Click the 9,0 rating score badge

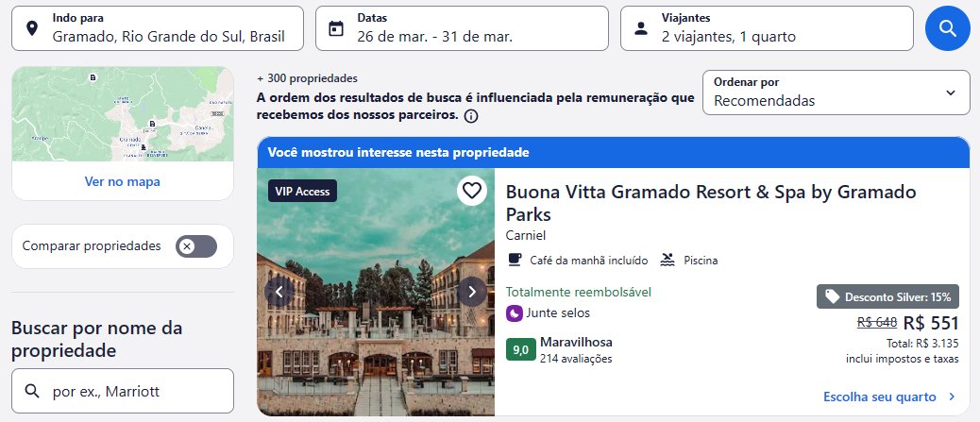click(520, 350)
